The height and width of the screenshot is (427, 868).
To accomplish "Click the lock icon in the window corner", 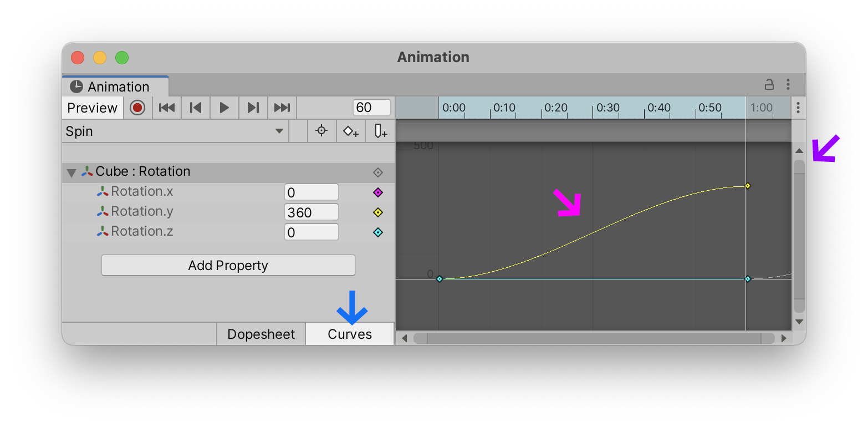I will [x=769, y=83].
